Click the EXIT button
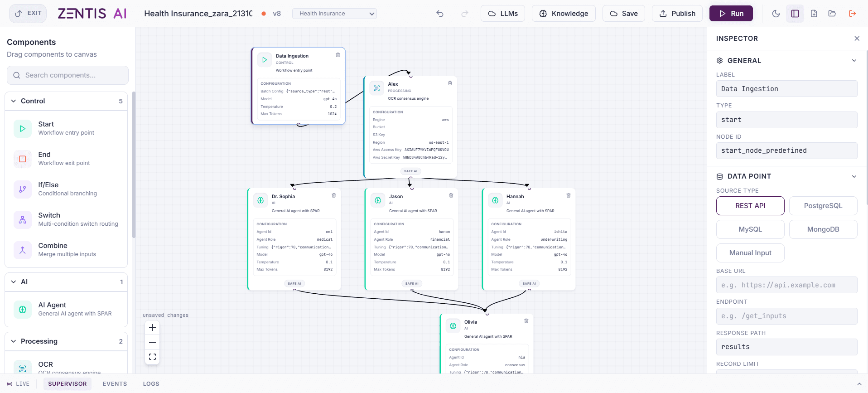 (x=28, y=14)
